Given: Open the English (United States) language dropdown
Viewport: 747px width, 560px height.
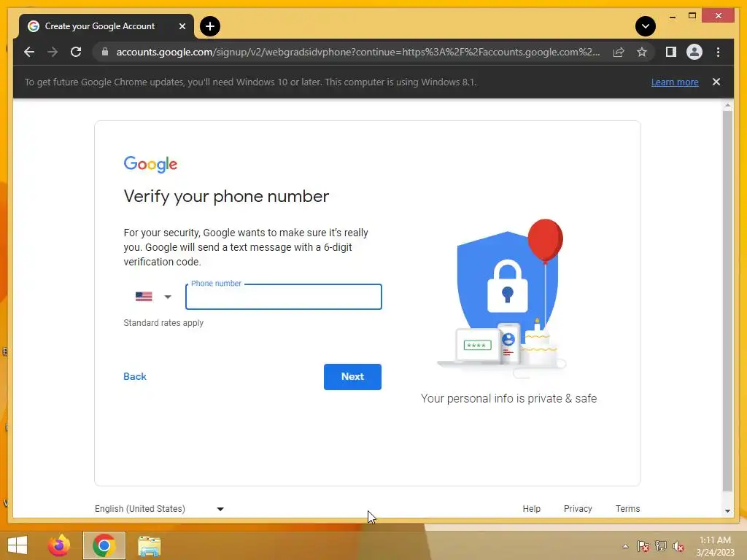Looking at the screenshot, I should [159, 508].
